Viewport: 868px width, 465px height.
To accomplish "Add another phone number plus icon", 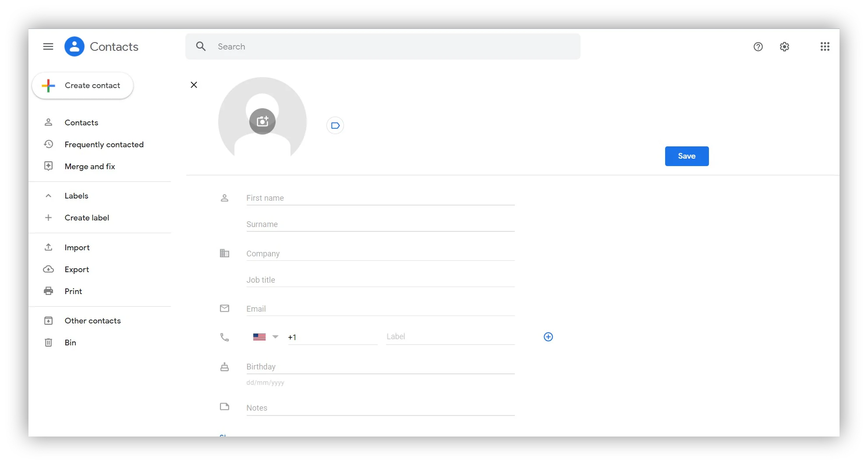I will pos(548,337).
